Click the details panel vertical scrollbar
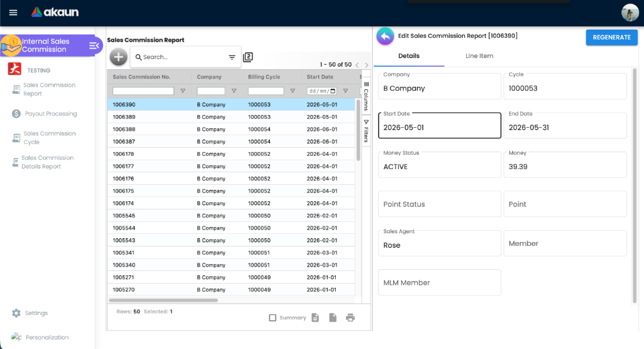644x349 pixels. point(635,186)
